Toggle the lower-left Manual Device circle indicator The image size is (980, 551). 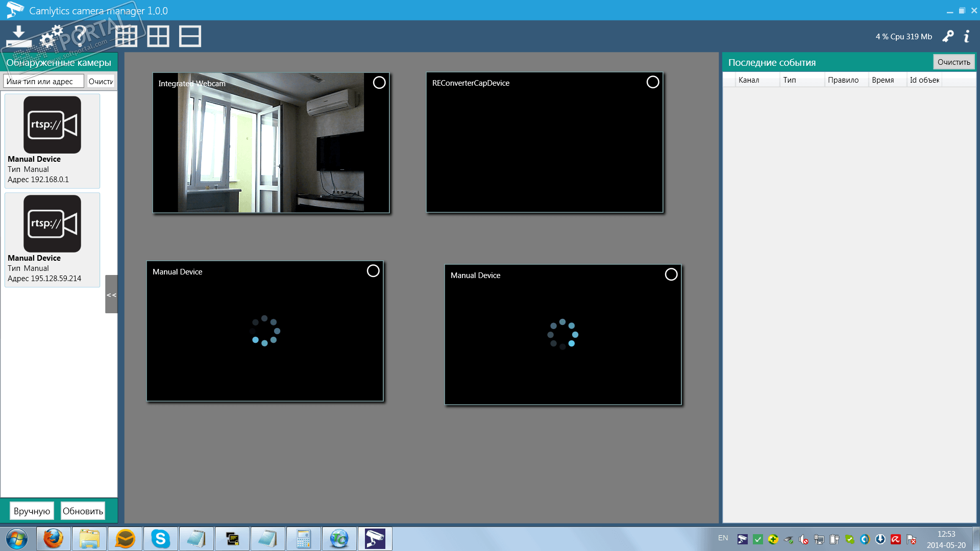[x=373, y=271]
